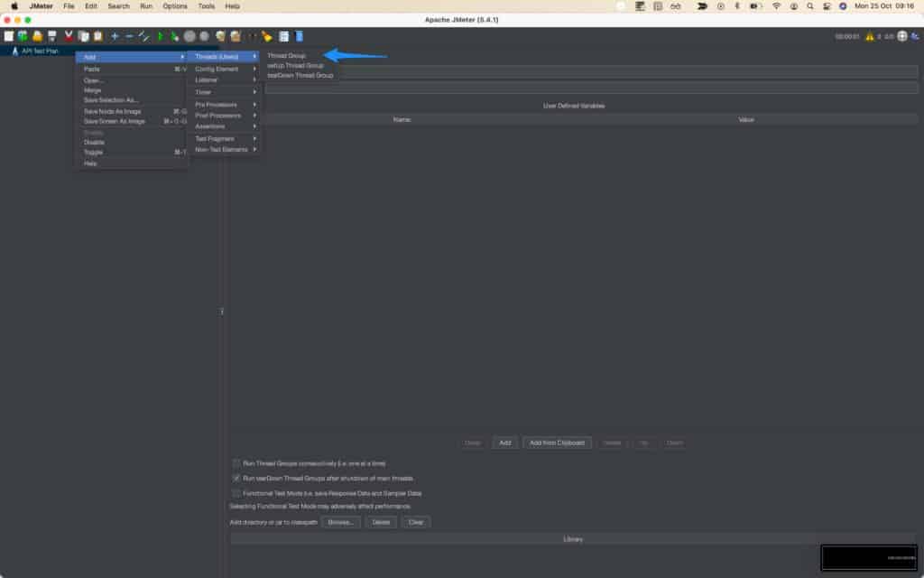The width and height of the screenshot is (924, 578).
Task: Expand the Non-Test Elements submenu
Action: point(225,150)
